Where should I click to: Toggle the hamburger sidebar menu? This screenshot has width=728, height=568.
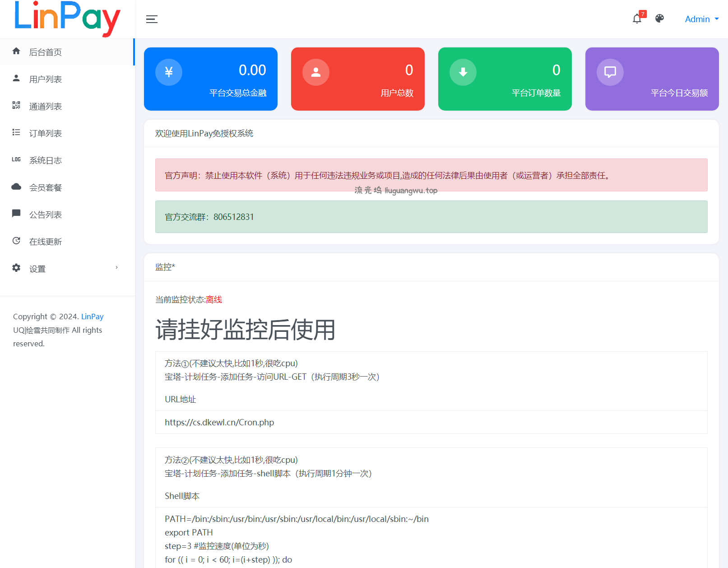152,19
